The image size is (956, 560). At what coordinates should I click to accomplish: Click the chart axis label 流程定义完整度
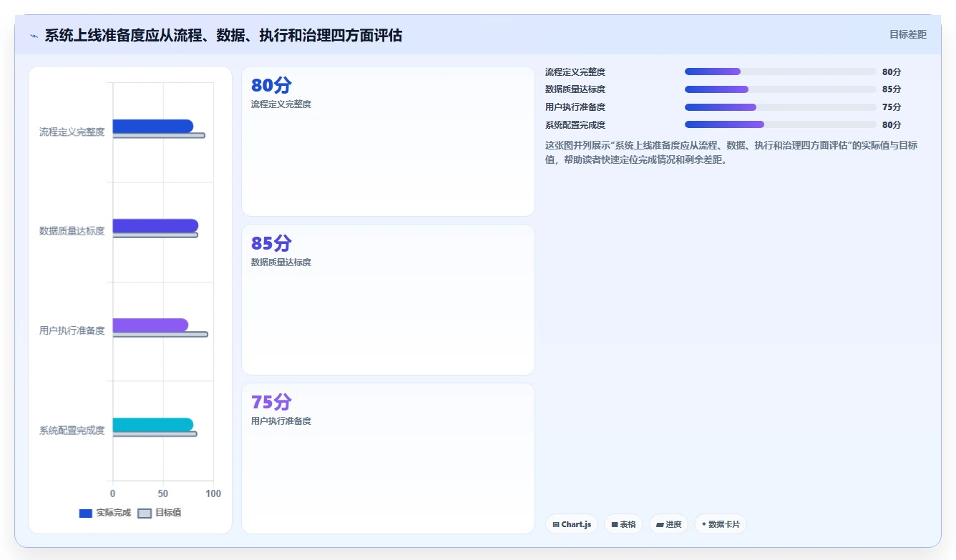pyautogui.click(x=72, y=132)
